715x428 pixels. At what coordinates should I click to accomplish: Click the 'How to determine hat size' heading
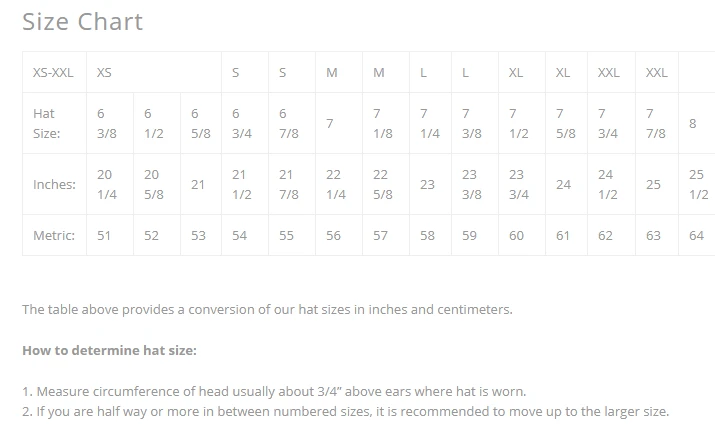[110, 351]
